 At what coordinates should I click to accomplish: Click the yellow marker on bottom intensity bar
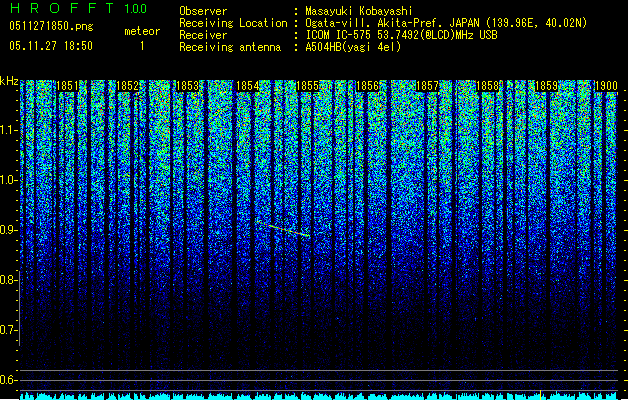point(540,395)
